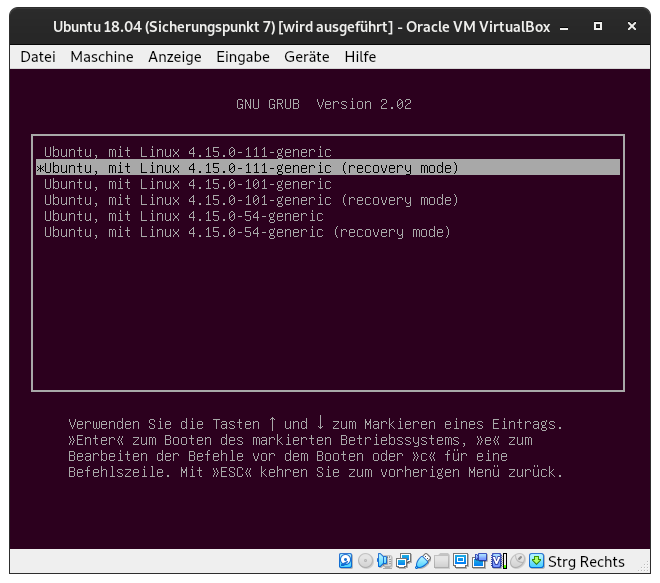Click the green arrow keyboard capture icon

(537, 561)
